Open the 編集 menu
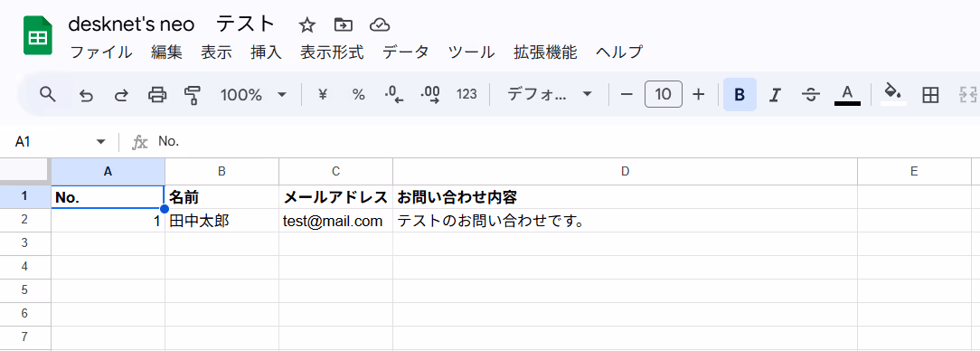 pos(166,52)
